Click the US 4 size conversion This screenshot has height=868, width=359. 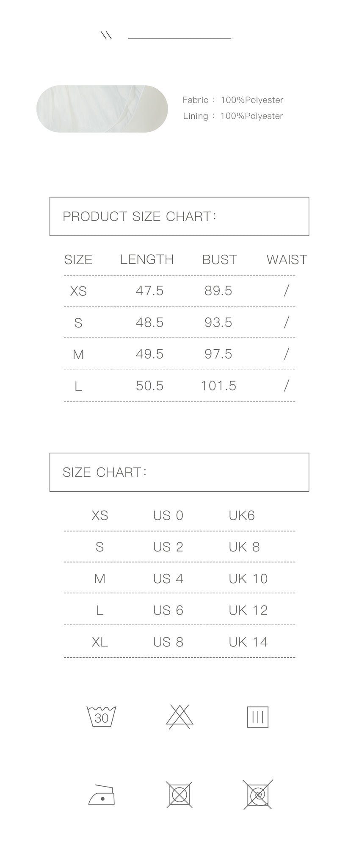point(168,579)
